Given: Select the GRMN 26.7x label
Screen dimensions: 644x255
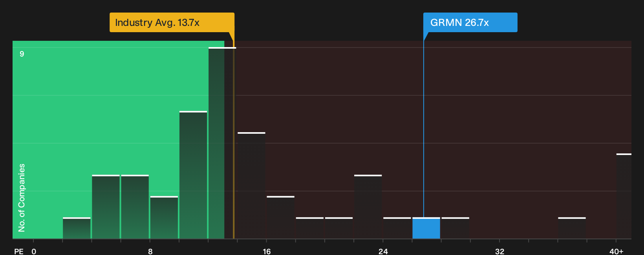Looking at the screenshot, I should coord(470,22).
